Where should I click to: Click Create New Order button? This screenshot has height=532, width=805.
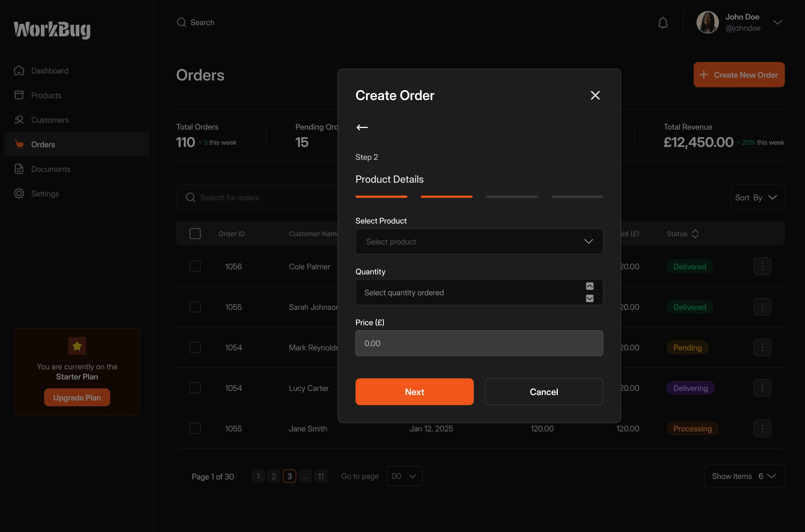(x=739, y=75)
